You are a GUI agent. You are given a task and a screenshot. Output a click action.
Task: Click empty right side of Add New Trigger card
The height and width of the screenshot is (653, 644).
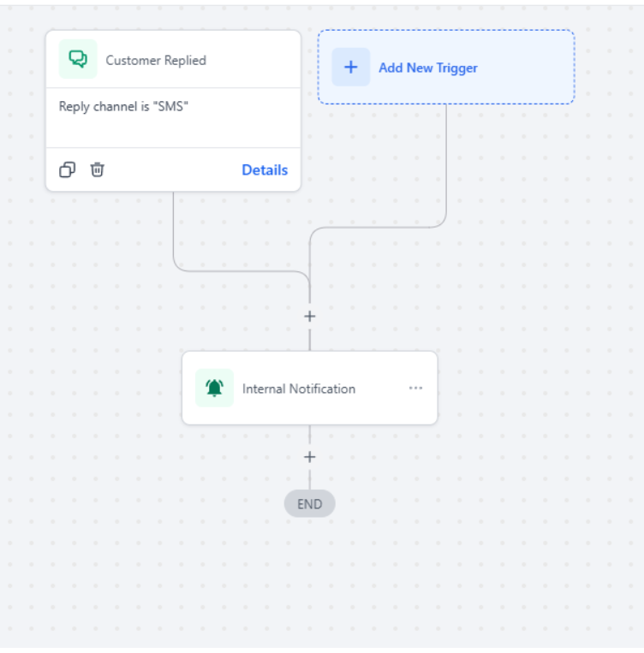527,68
